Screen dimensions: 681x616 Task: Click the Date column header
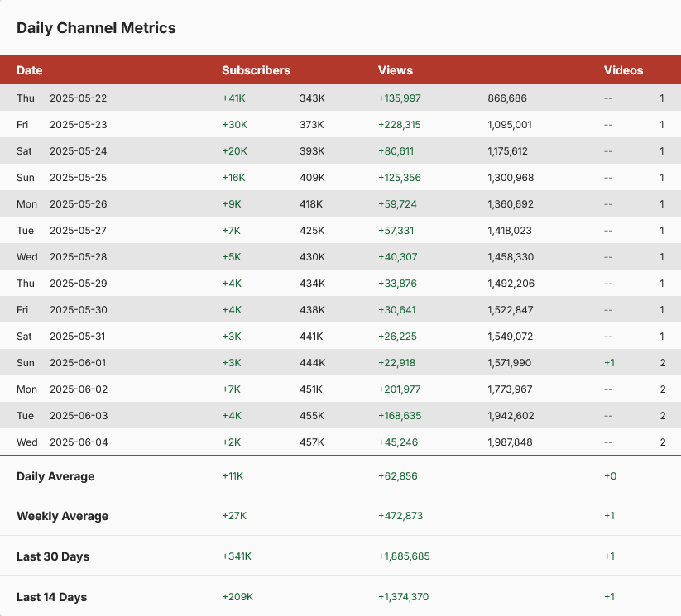click(x=30, y=70)
